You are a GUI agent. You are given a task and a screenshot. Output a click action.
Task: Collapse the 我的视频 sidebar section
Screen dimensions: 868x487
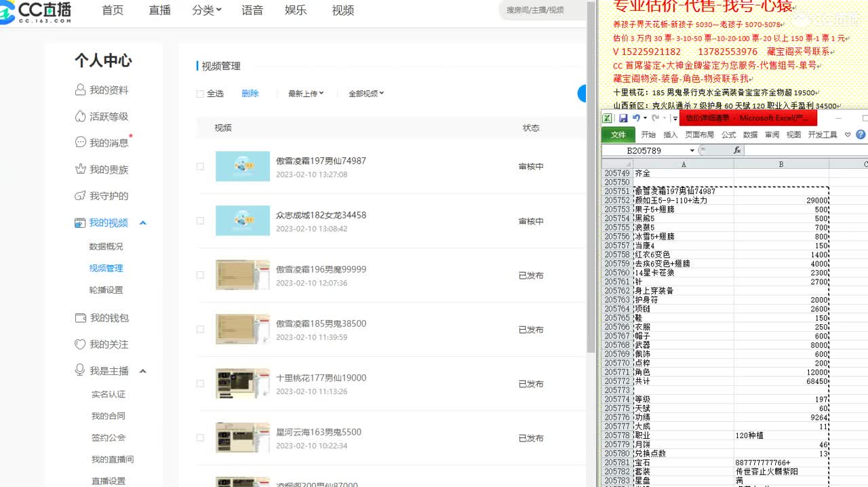pyautogui.click(x=143, y=223)
